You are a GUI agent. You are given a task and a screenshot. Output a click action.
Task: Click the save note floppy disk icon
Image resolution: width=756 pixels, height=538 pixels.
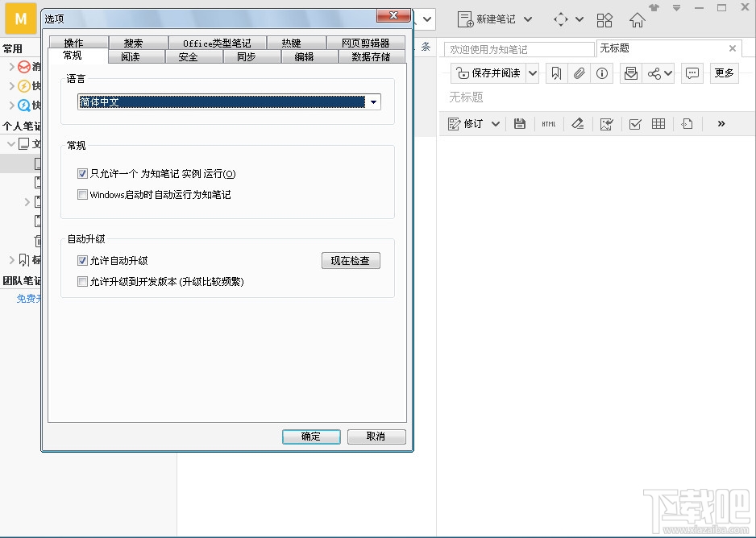coord(520,123)
